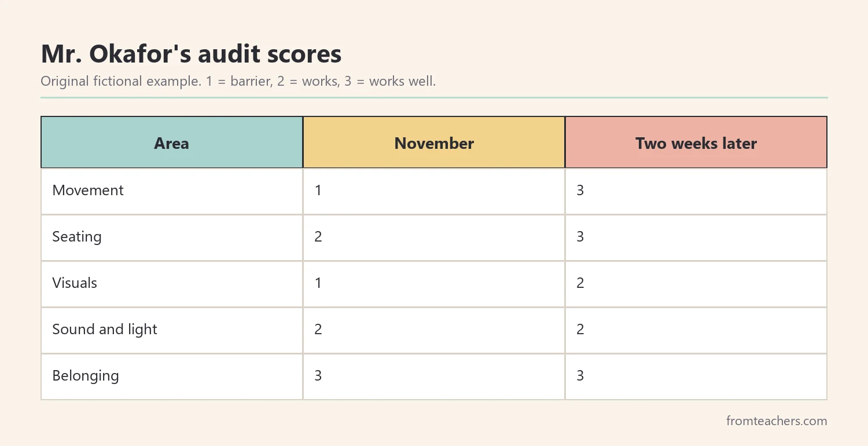Click Seating's November score cell

[434, 237]
